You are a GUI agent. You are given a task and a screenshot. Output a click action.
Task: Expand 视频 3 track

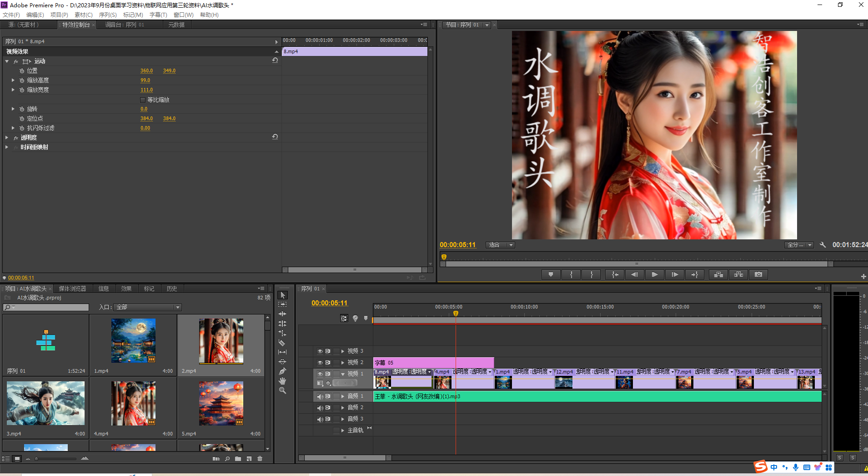tap(343, 351)
